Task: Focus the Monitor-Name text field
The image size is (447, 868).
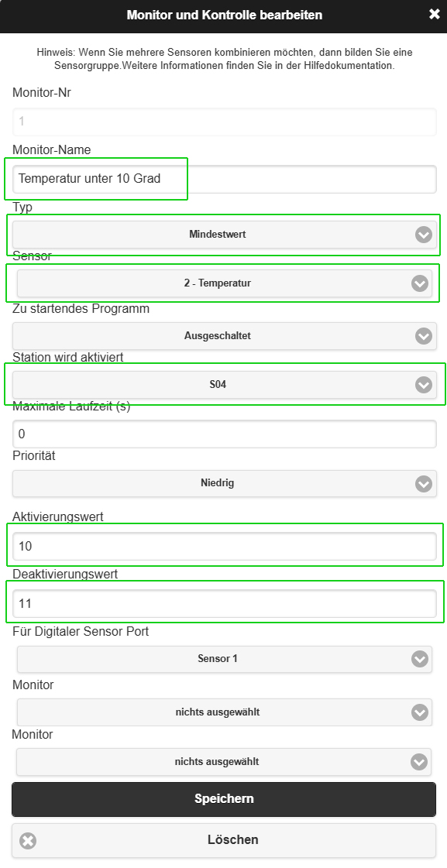Action: (x=225, y=179)
